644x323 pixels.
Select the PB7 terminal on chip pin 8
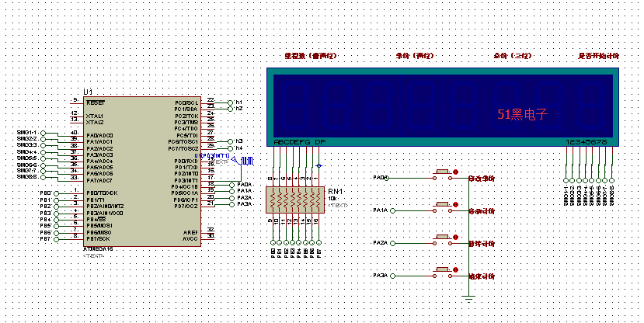pos(56,239)
